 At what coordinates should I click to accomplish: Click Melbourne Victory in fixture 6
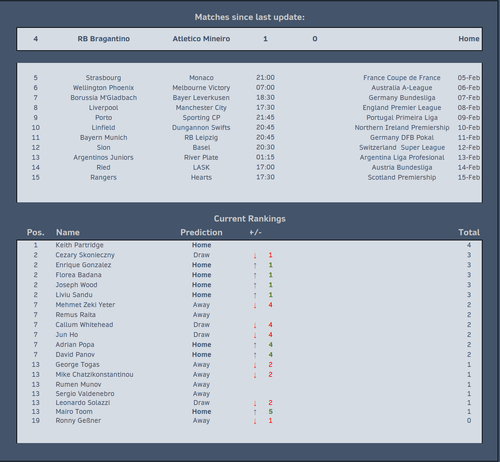coord(201,88)
